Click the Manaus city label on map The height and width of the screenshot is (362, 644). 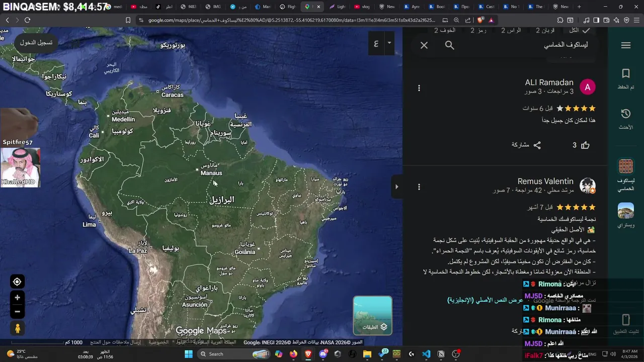point(211,173)
